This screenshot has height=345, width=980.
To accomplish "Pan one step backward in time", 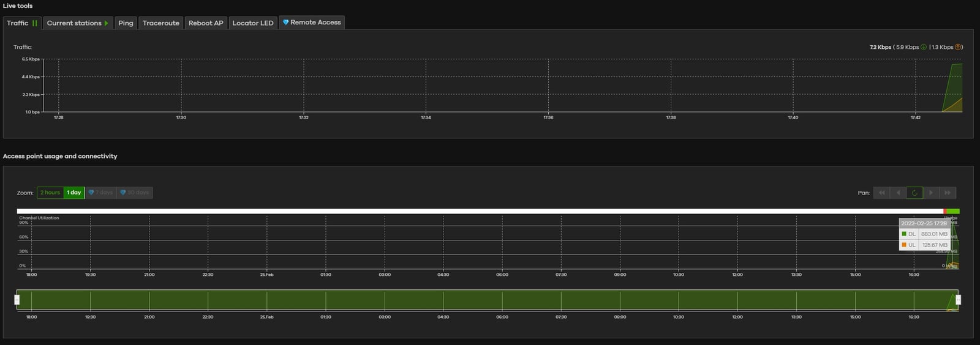I will 898,193.
